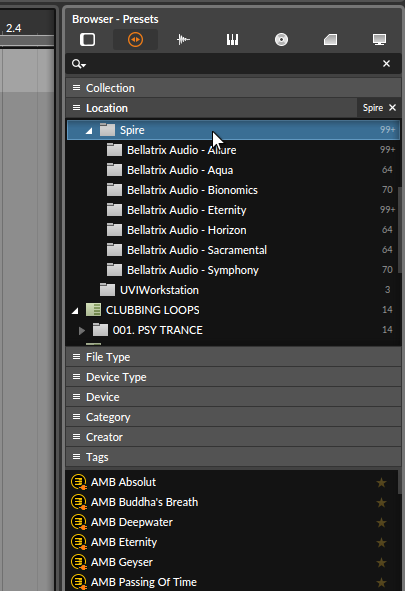405x591 pixels.
Task: Expand the Device Type filter section
Action: 234,377
